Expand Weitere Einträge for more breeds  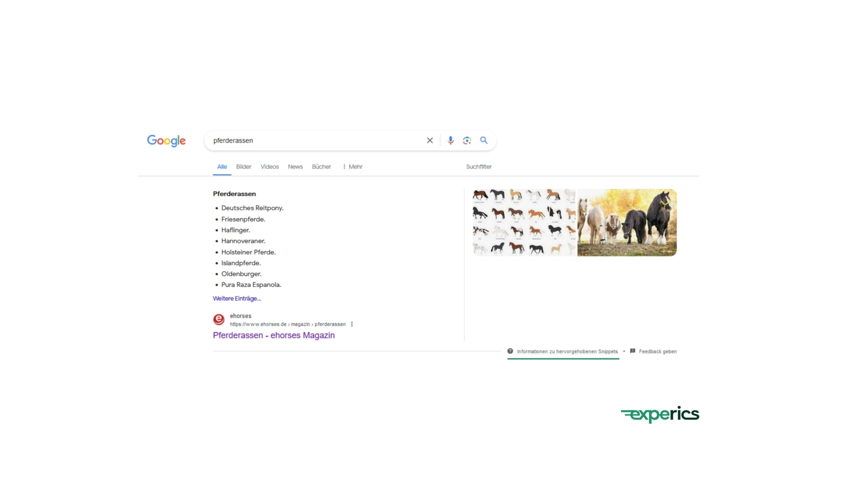click(237, 298)
